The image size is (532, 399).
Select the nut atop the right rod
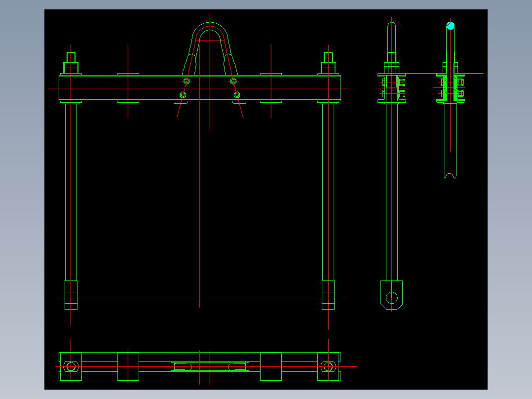329,68
